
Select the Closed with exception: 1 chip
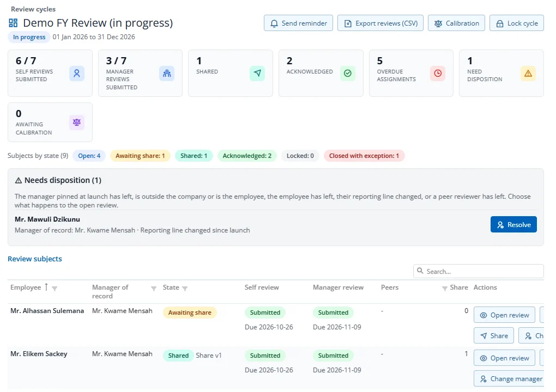click(364, 156)
